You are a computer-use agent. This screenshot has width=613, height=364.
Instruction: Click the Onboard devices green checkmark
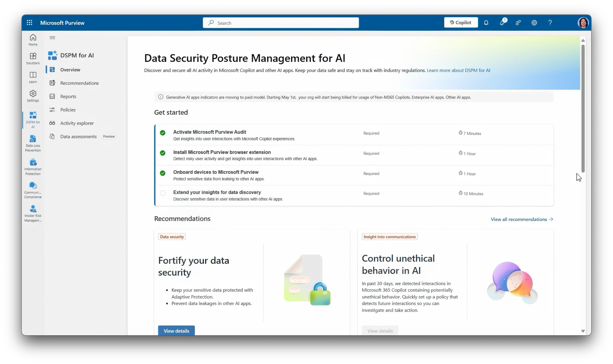pyautogui.click(x=162, y=173)
